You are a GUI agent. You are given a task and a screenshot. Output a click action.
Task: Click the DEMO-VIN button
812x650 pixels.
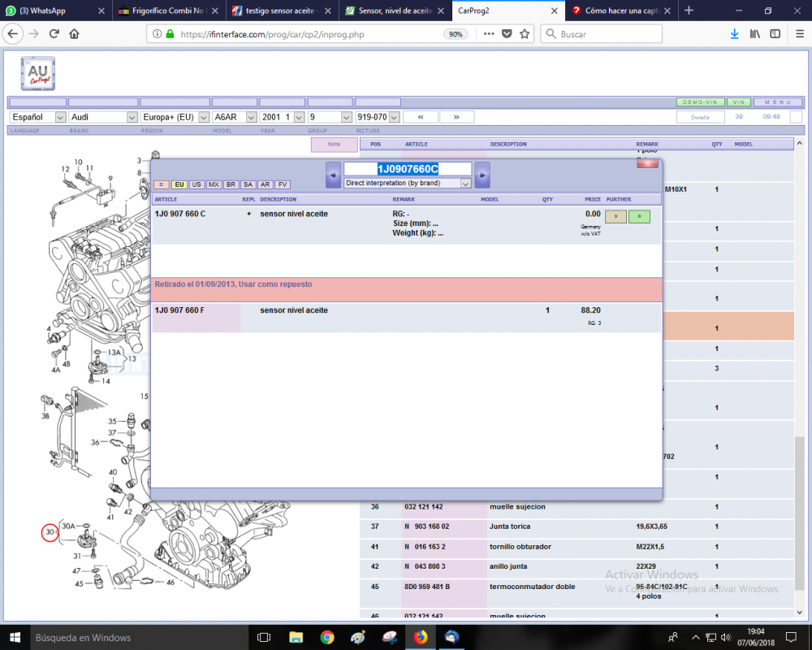point(700,102)
